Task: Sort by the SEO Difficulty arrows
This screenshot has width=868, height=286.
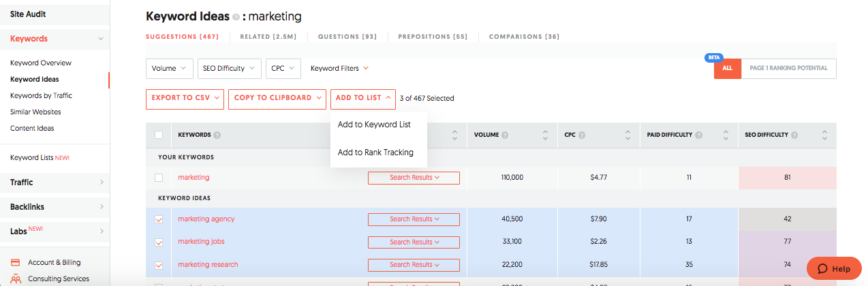Action: [824, 135]
